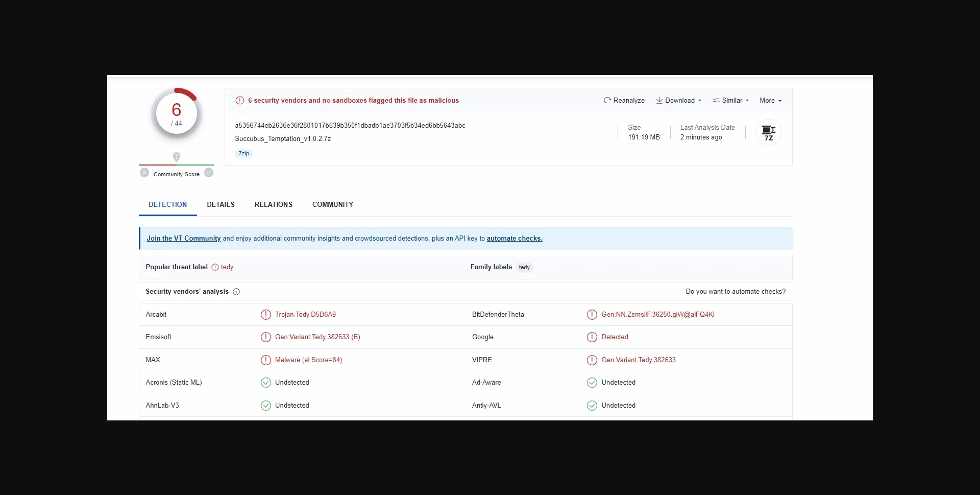Image resolution: width=980 pixels, height=495 pixels.
Task: Click the 6/44 detection score gauge
Action: 177,114
